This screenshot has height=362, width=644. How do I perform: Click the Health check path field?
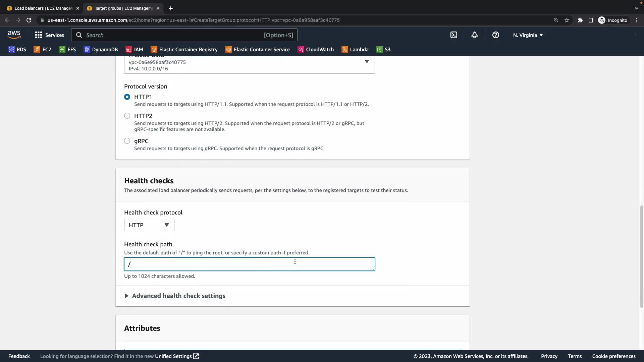pyautogui.click(x=249, y=264)
